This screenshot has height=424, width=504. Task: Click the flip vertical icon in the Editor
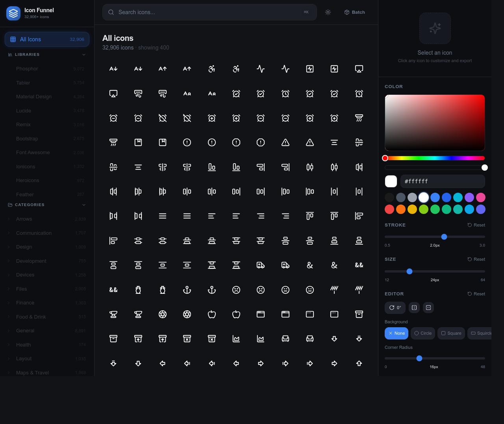pos(428,308)
